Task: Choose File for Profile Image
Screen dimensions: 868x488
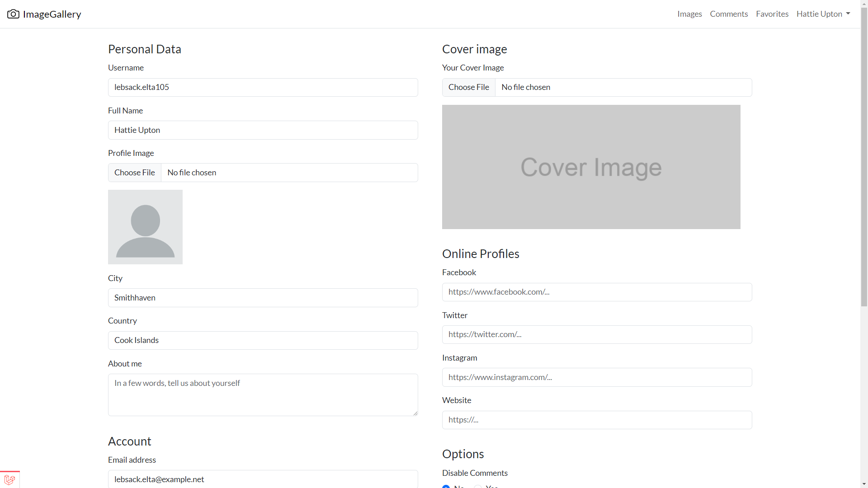Action: (135, 173)
